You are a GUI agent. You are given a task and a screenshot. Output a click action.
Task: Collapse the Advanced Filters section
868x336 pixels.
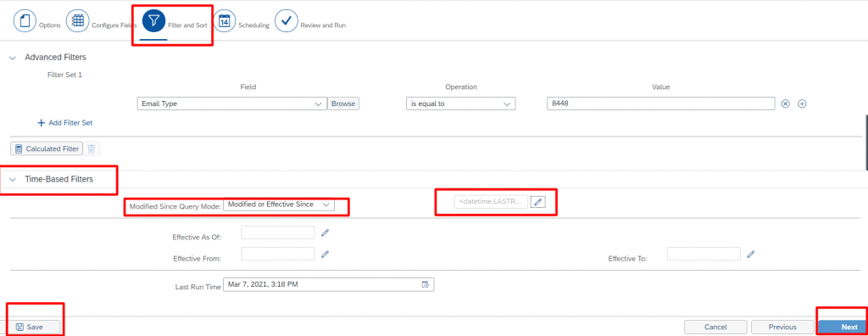[13, 58]
